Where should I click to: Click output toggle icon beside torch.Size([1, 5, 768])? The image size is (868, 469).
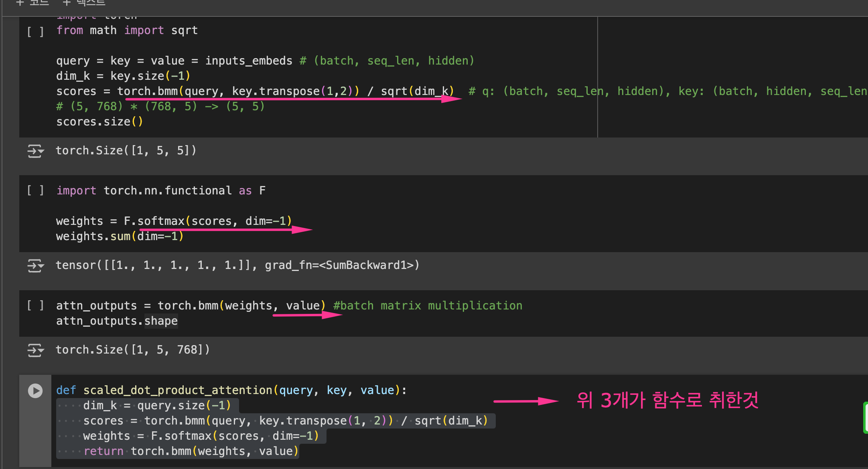click(35, 350)
